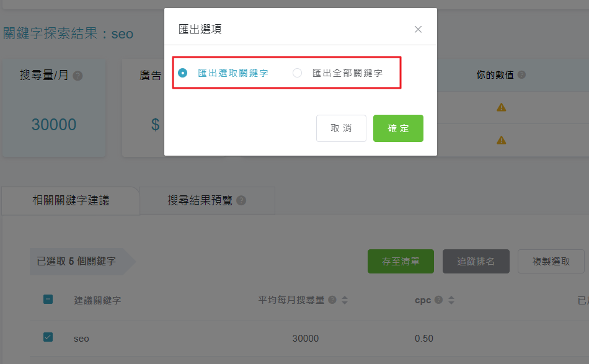Open the 搜尋結果預覽 tab
This screenshot has height=364, width=589.
click(200, 200)
